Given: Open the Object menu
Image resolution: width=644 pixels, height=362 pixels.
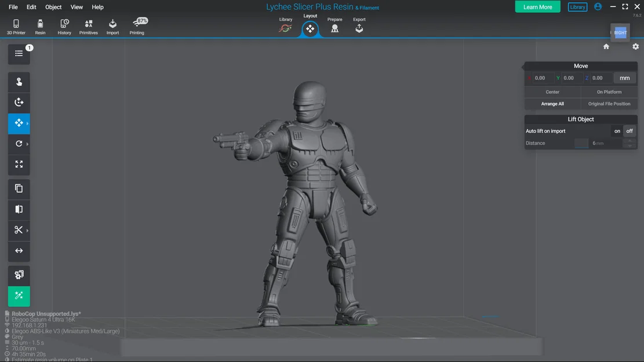Looking at the screenshot, I should pyautogui.click(x=53, y=7).
